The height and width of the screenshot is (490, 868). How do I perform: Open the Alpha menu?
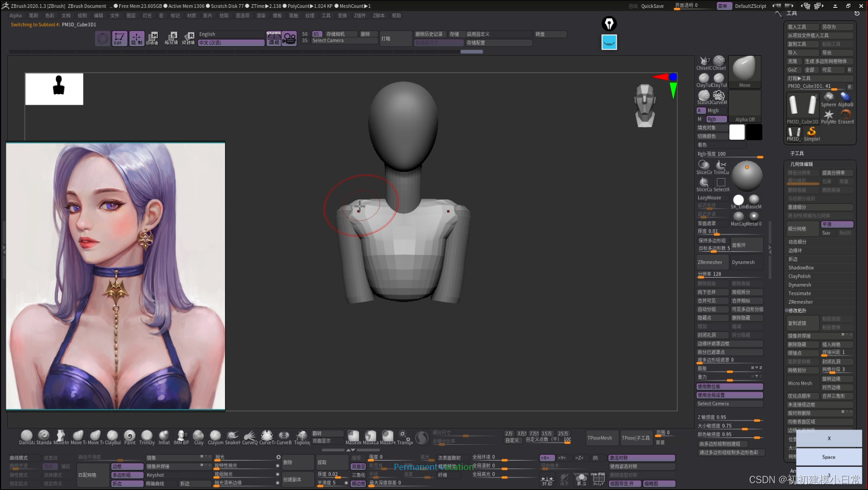click(x=16, y=16)
